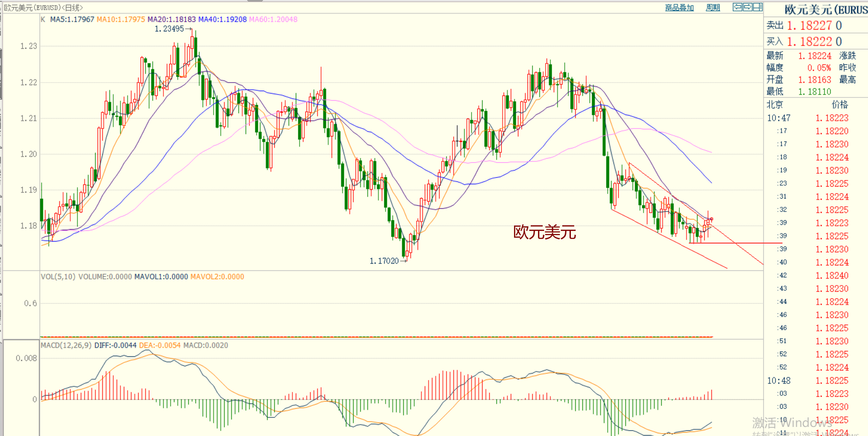Image resolution: width=868 pixels, height=436 pixels.
Task: Select the :17 tick row at 1.18220
Action: click(816, 131)
